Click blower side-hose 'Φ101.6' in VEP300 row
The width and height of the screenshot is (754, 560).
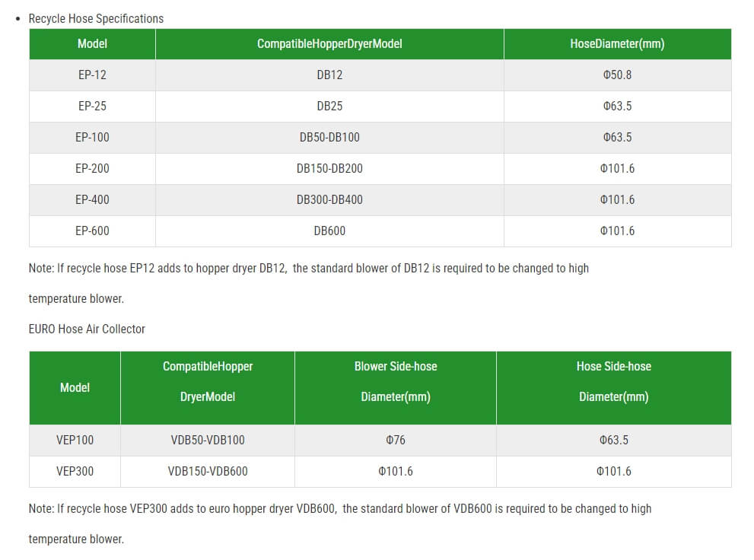coord(396,472)
